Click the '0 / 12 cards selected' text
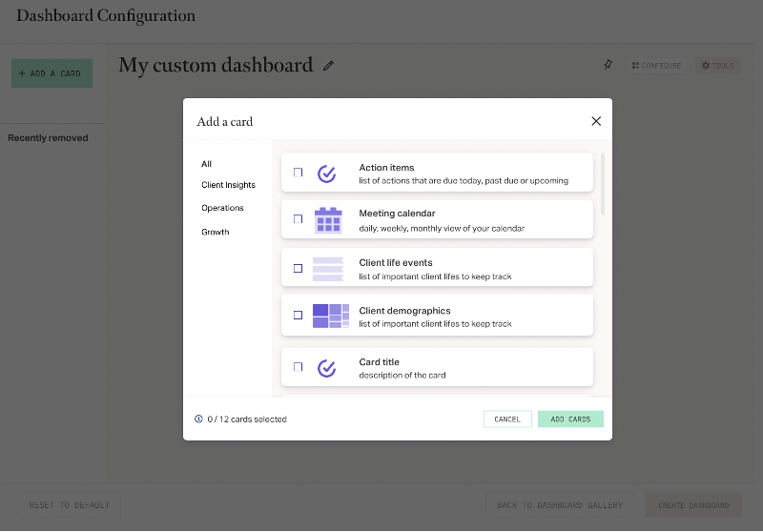 pyautogui.click(x=247, y=419)
